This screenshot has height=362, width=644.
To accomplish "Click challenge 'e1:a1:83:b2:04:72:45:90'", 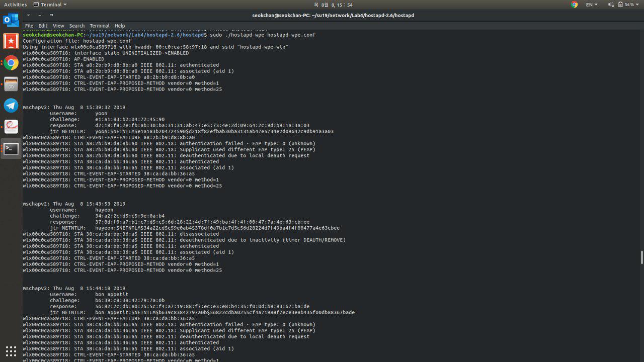I will (x=130, y=119).
